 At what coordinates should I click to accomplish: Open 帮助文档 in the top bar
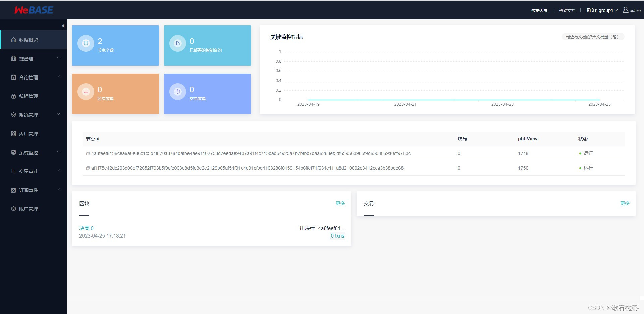567,11
